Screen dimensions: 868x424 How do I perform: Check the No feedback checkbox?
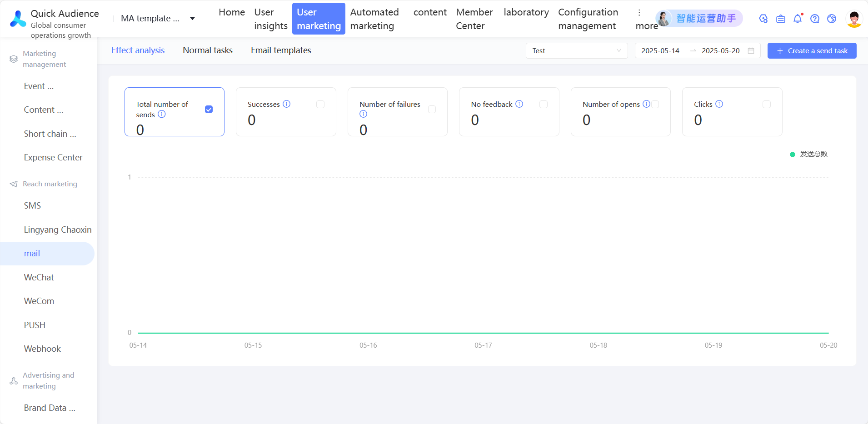click(544, 104)
